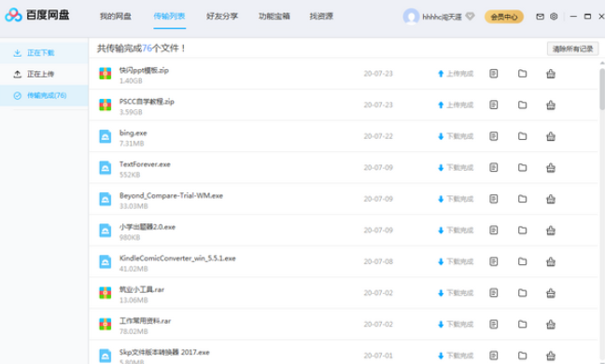The width and height of the screenshot is (605, 364).
Task: Open containing folder for PSCC自学教程.zip
Action: pos(522,105)
